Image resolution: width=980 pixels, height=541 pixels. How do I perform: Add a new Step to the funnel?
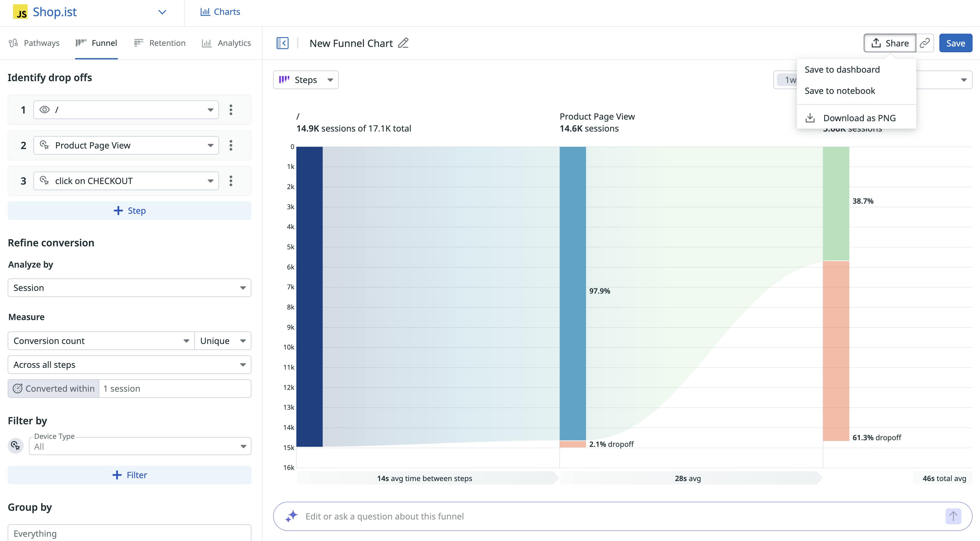[x=129, y=210]
